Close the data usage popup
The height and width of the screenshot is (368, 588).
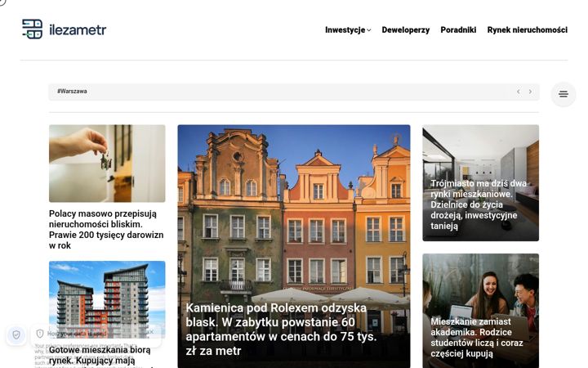pyautogui.click(x=151, y=332)
